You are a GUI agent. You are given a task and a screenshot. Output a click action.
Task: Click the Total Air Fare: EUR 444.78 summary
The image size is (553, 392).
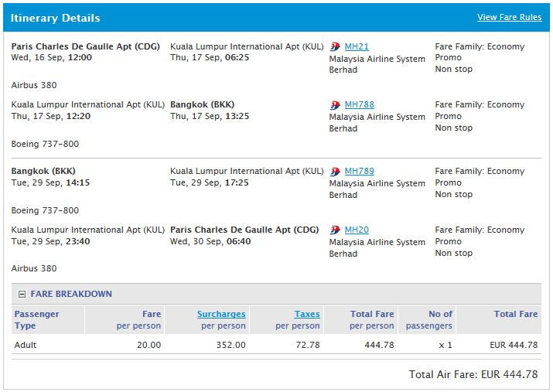[x=473, y=374]
